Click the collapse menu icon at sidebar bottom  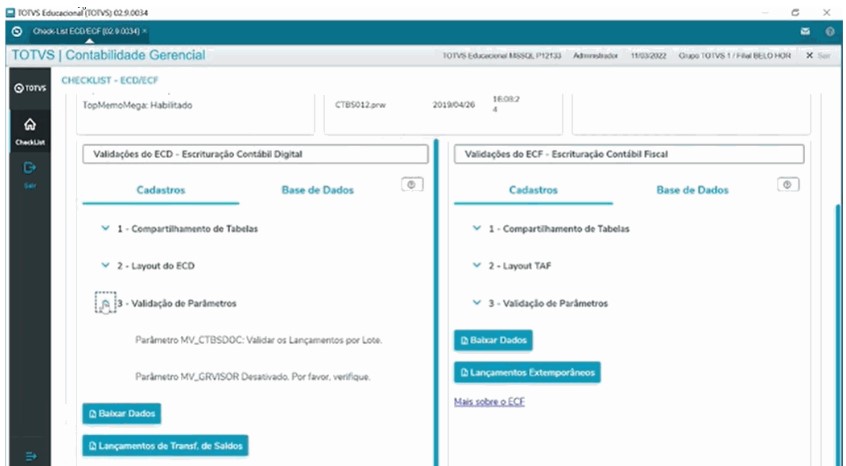(x=31, y=456)
